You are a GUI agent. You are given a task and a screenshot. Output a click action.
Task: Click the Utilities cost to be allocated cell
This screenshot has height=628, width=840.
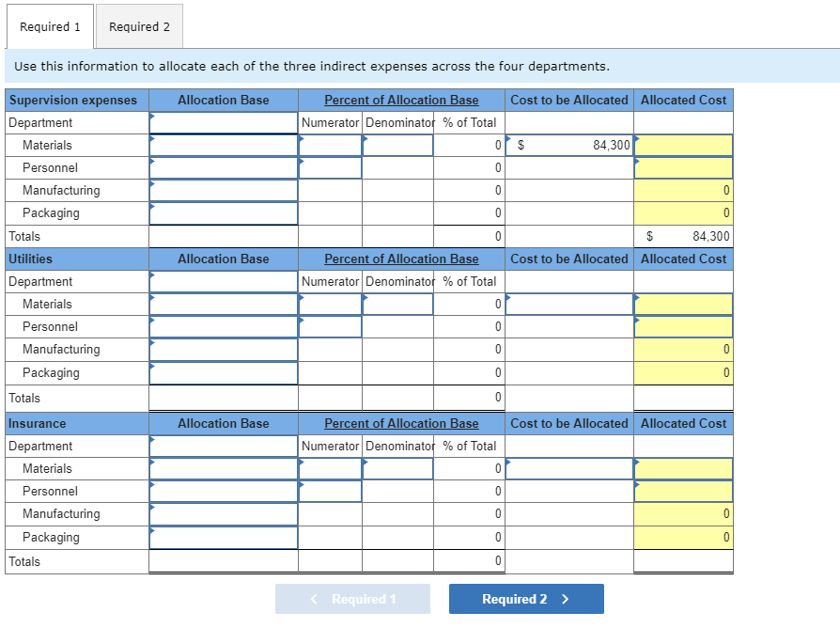[x=568, y=304]
